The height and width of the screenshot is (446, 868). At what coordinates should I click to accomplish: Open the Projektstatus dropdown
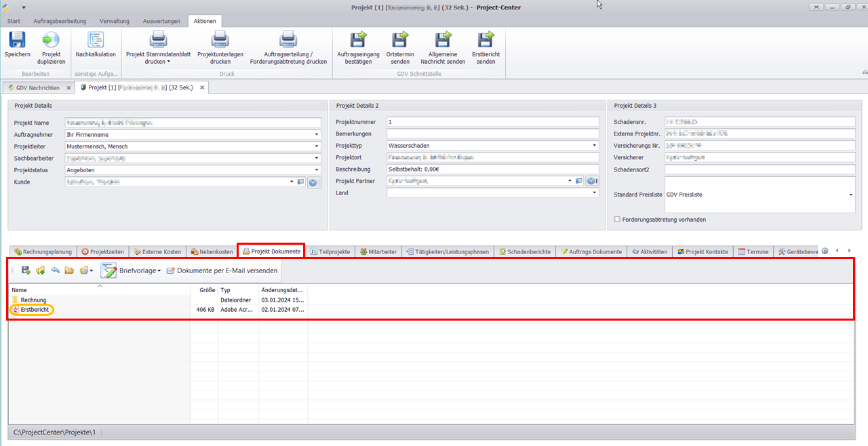click(x=317, y=170)
